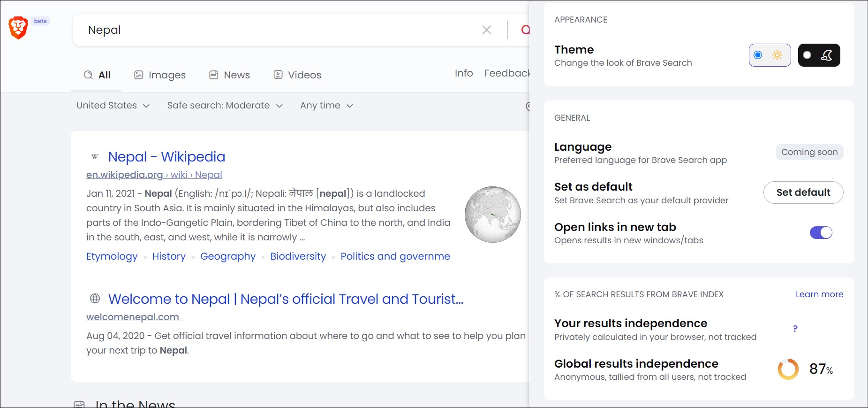868x408 pixels.
Task: Open the Biodiversity sublink
Action: [x=298, y=256]
